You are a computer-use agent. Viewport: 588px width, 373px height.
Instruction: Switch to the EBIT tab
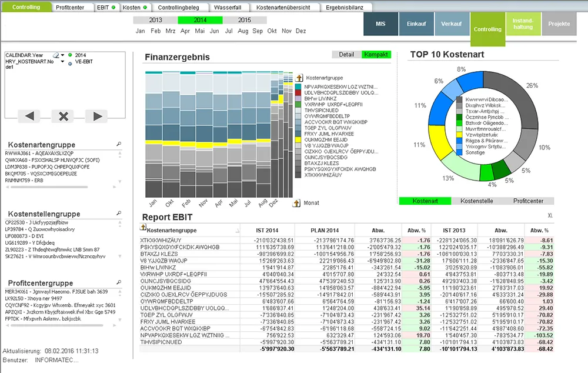(106, 8)
